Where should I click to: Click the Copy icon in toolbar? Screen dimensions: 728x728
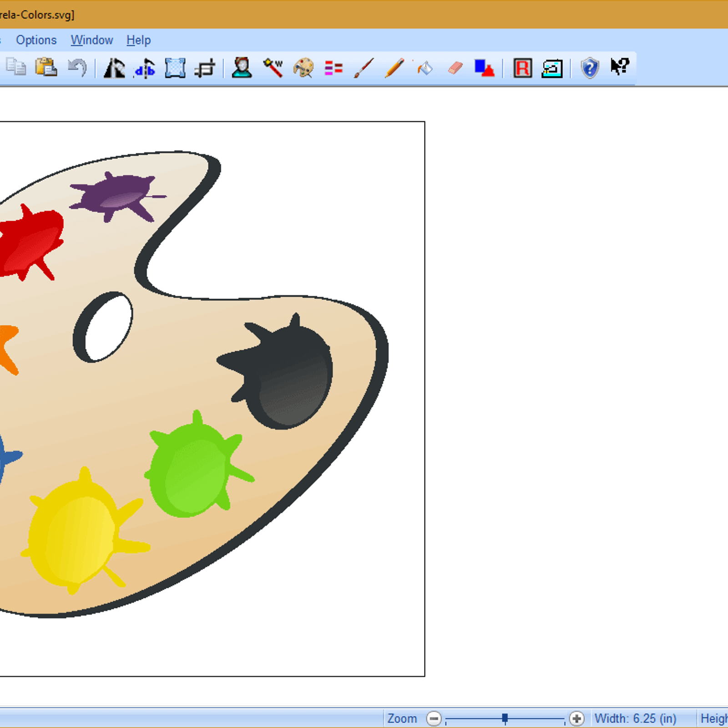16,68
